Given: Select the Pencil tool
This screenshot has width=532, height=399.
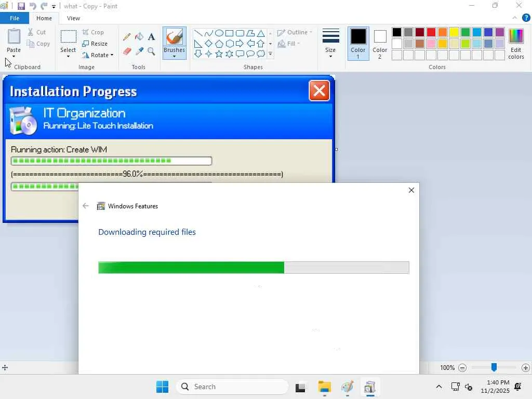Looking at the screenshot, I should [127, 37].
